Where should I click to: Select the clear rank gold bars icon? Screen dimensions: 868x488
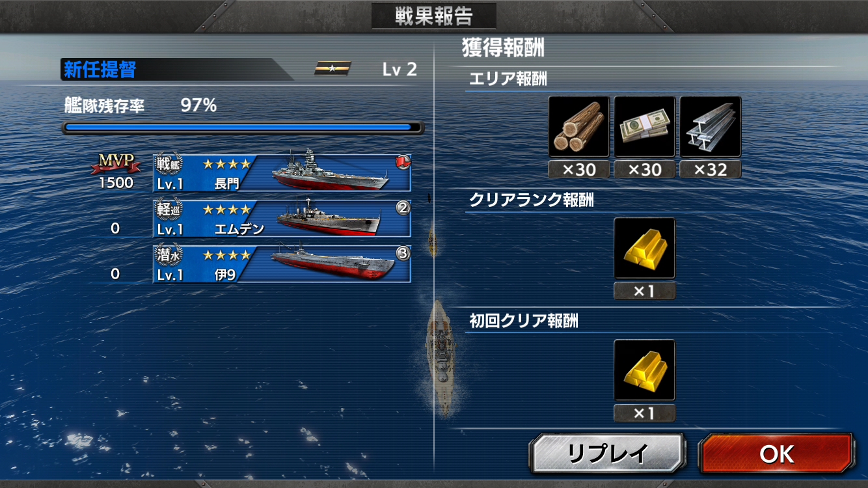coord(645,249)
